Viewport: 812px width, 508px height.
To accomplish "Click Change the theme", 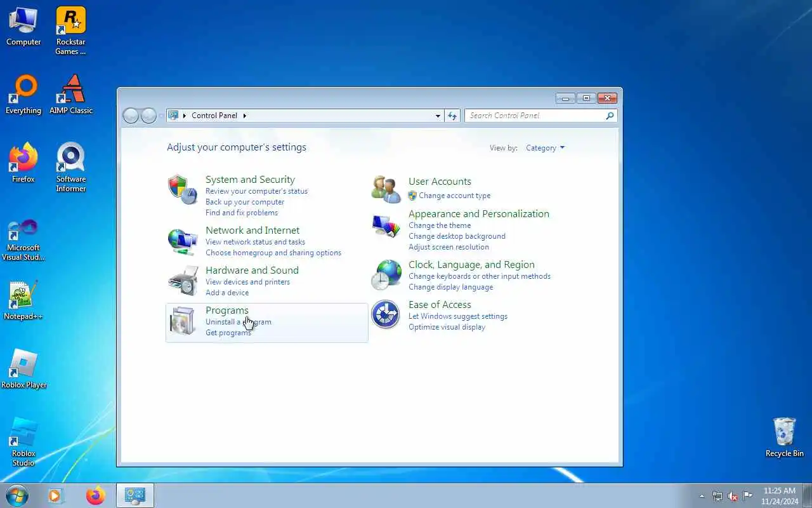I will [440, 225].
